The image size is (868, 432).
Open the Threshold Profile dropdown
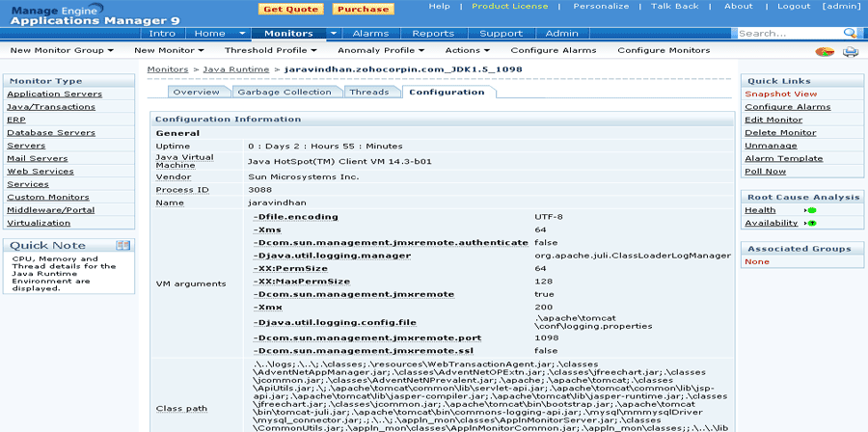coord(271,50)
